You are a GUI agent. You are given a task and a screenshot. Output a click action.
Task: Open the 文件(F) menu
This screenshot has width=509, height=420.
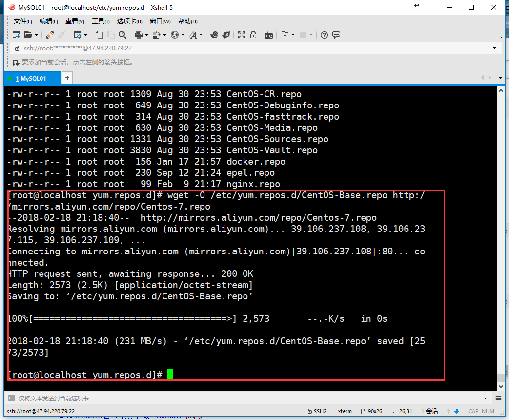pos(23,21)
